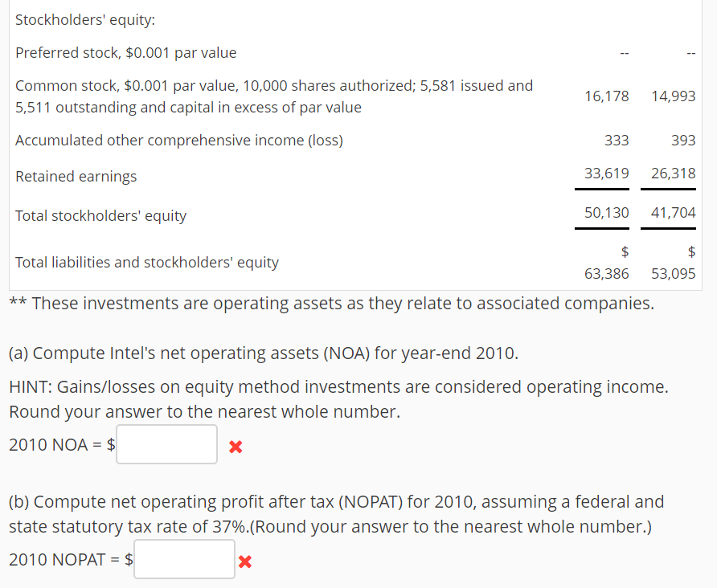Click the value 14,993 for common stock
The height and width of the screenshot is (588, 717).
[675, 96]
